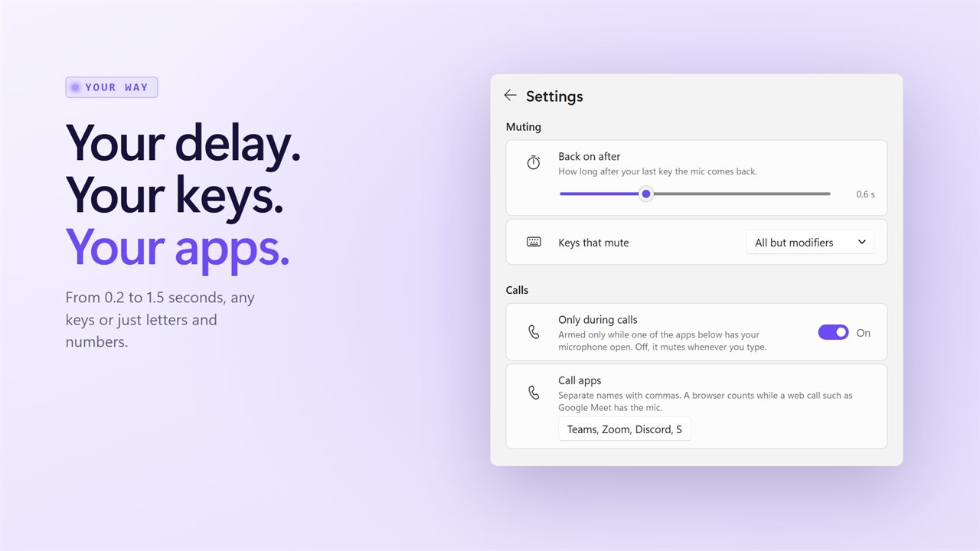Image resolution: width=980 pixels, height=551 pixels.
Task: Click the Muting section heading
Action: (x=524, y=127)
